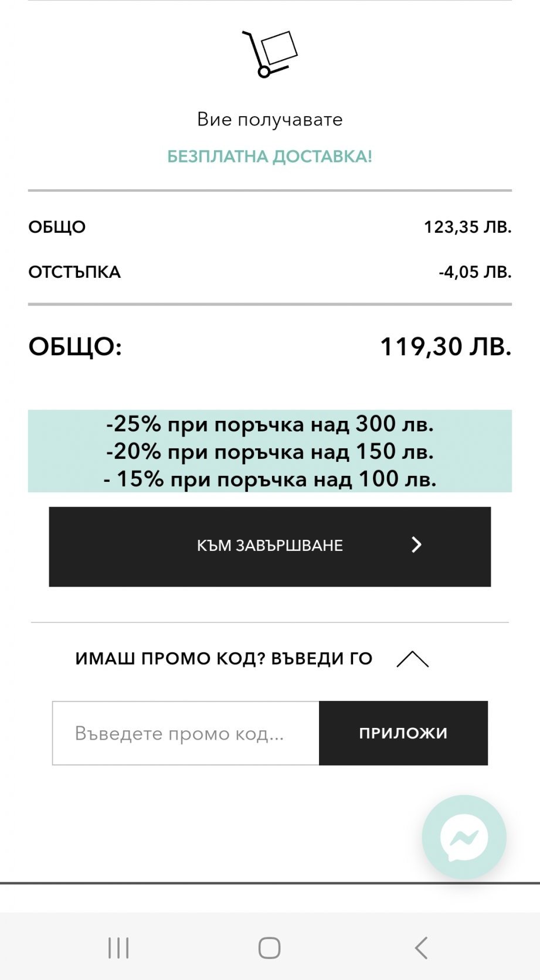Tap the -25% over 300 лв. promo line

click(270, 424)
